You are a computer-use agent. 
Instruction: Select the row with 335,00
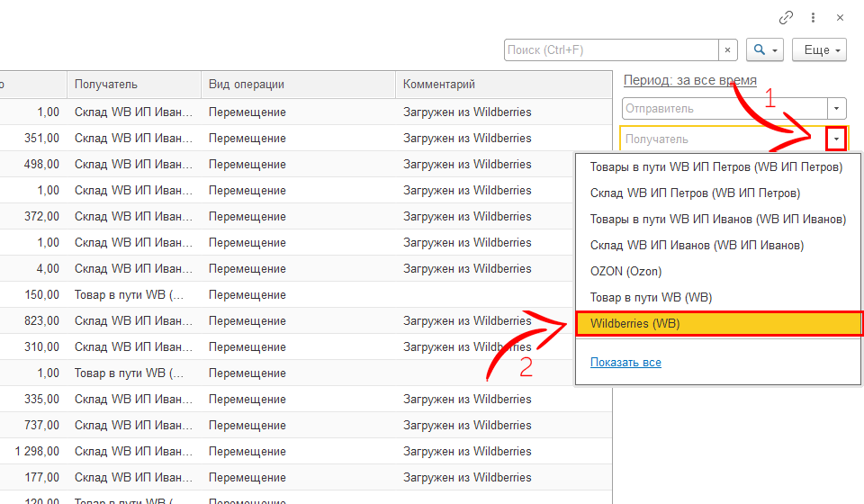tap(306, 400)
